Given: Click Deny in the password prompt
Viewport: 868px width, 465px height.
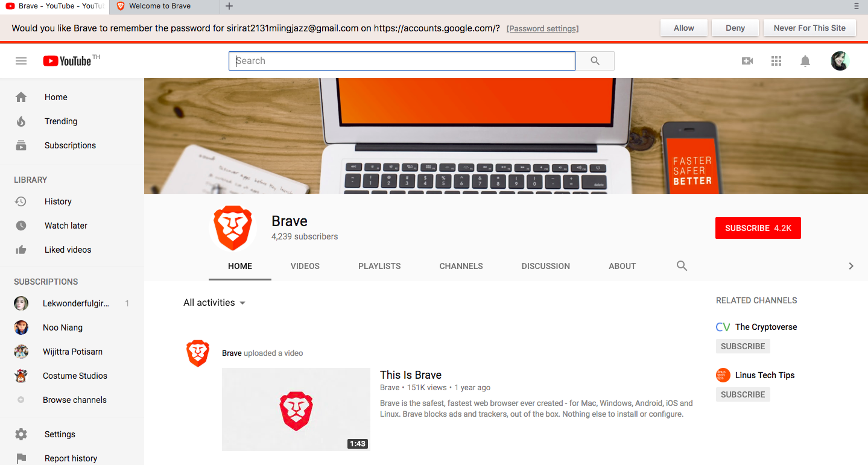Looking at the screenshot, I should pos(735,28).
